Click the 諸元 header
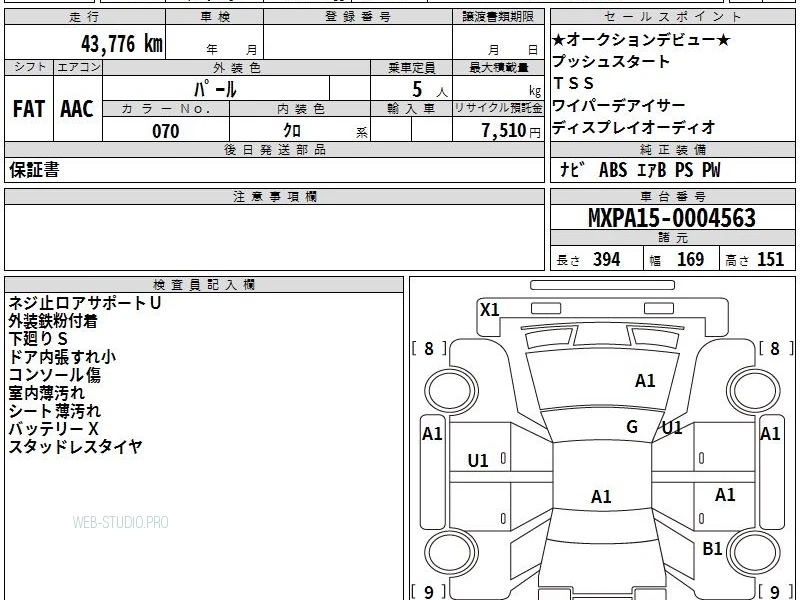Screen dimensions: 800x600 (x=673, y=238)
